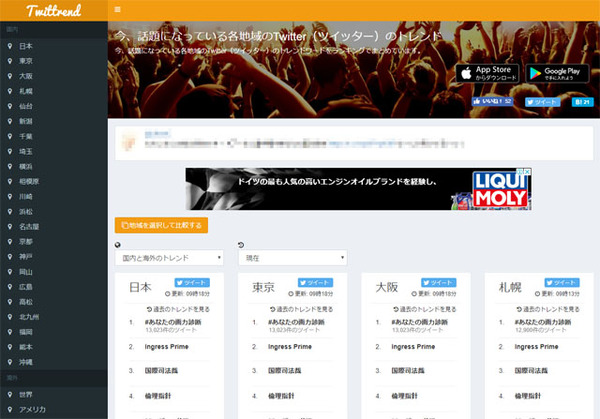Screen dimensions: 600x419
Task: Click the pin icon beside 高松
Action: pyautogui.click(x=10, y=302)
